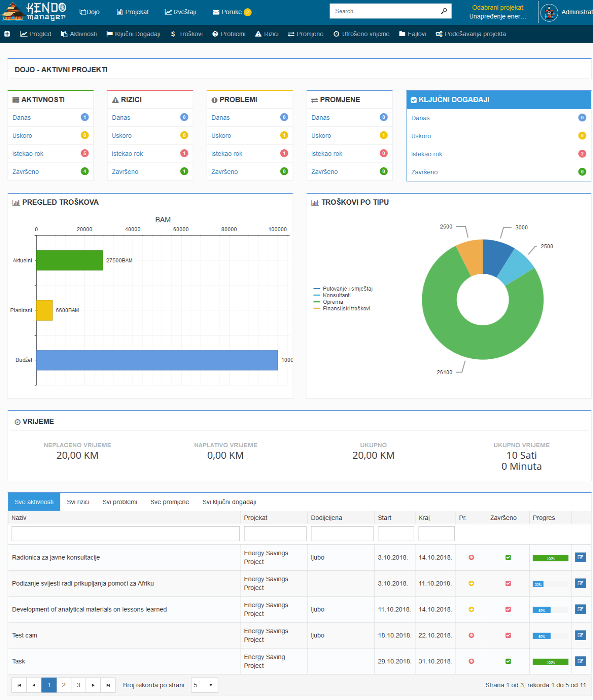This screenshot has width=593, height=700.
Task: Click the Kendo Manager logo
Action: click(x=33, y=11)
